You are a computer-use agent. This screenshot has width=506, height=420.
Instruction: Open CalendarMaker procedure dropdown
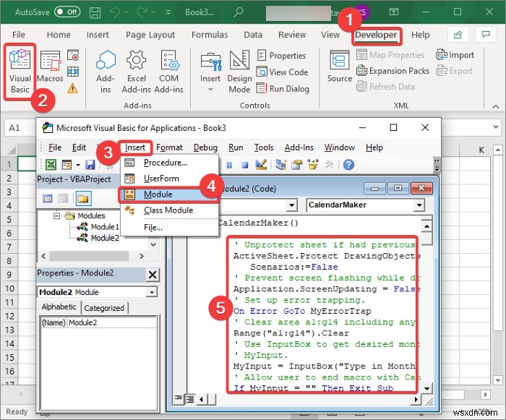tap(419, 205)
